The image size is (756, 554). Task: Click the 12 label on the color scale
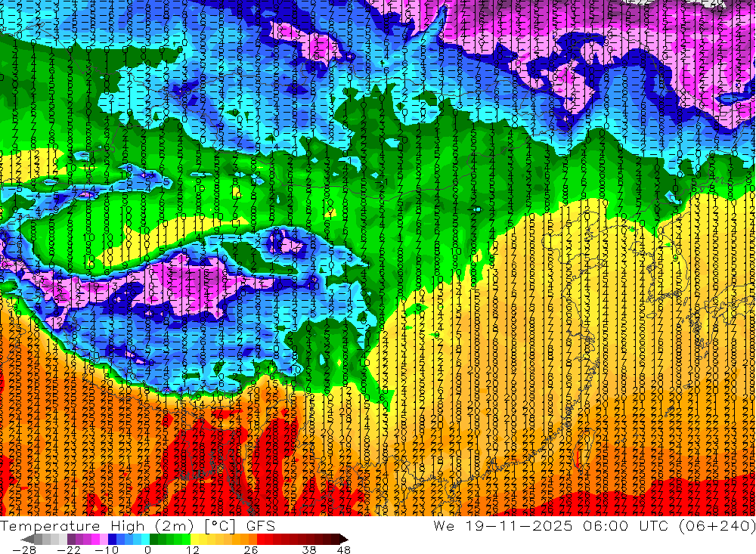tap(192, 550)
